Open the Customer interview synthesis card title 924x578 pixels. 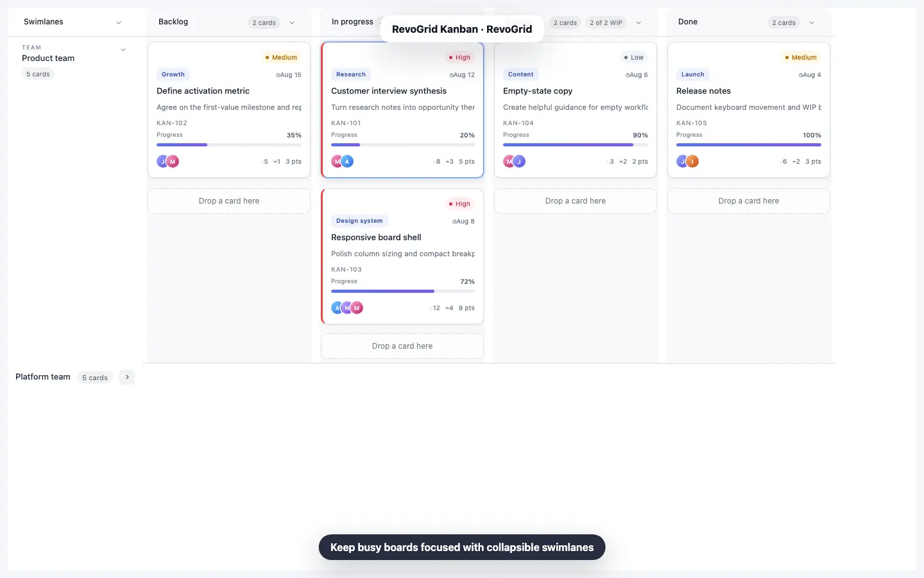click(x=389, y=91)
